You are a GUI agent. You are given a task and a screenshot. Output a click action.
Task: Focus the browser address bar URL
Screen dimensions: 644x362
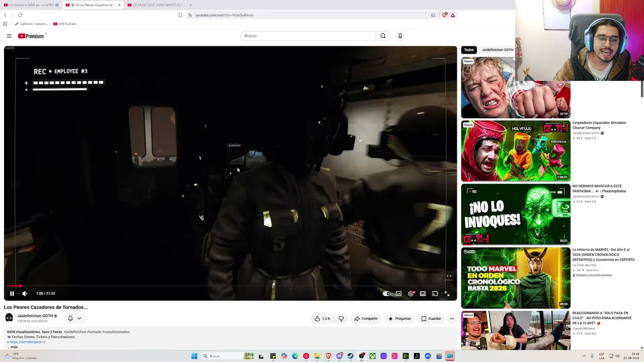224,15
